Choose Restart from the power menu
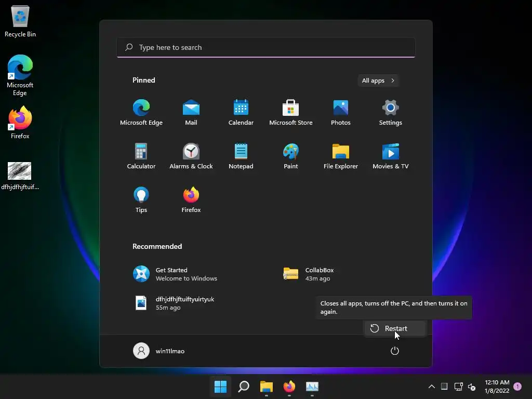 pos(395,328)
